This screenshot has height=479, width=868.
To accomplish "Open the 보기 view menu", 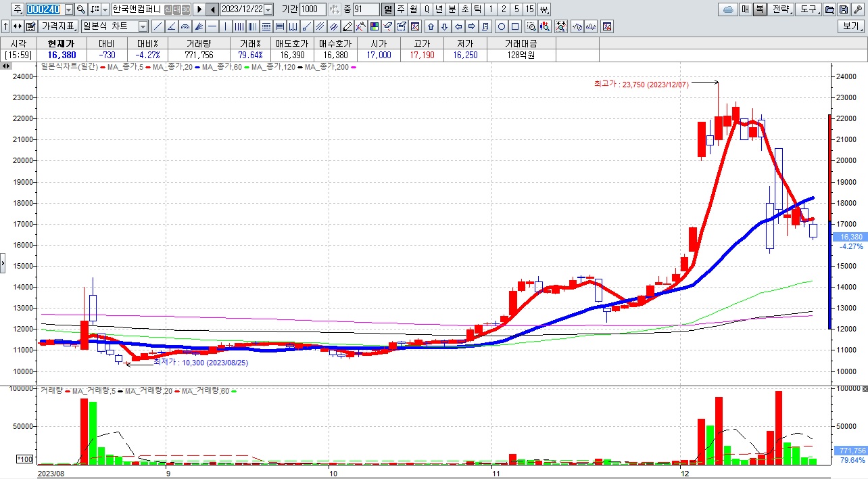I will [x=851, y=26].
